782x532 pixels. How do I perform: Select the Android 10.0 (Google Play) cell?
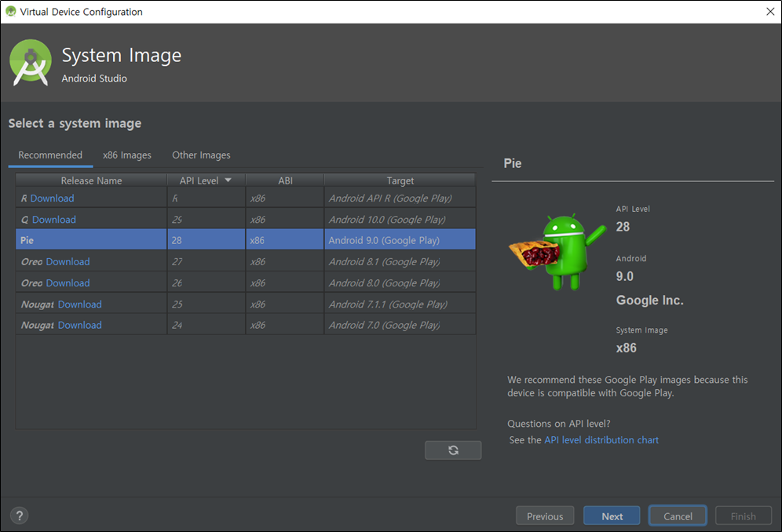(x=400, y=220)
